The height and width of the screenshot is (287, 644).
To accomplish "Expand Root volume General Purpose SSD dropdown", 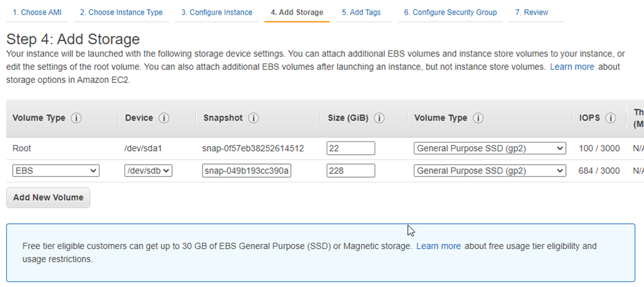I will pyautogui.click(x=489, y=148).
